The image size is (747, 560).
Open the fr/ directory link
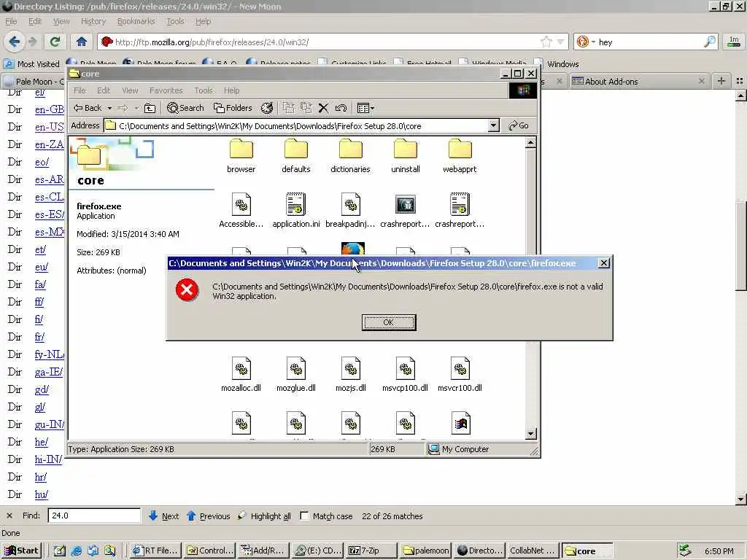click(x=39, y=337)
